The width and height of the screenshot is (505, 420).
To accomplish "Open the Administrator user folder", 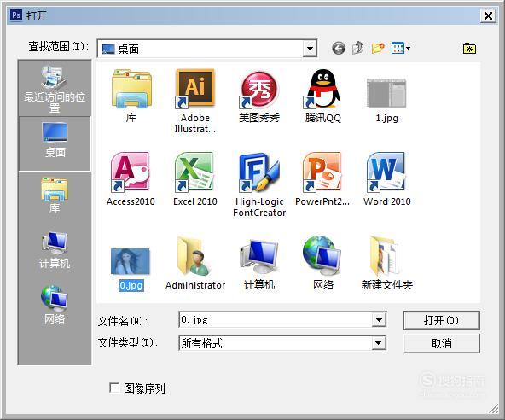I will (194, 256).
